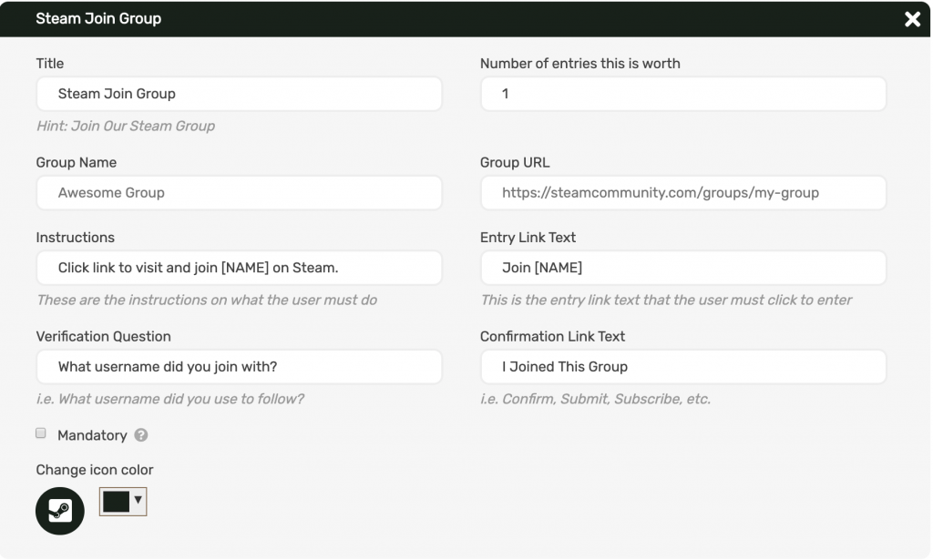Toggle the Mandatory checkbox
The height and width of the screenshot is (560, 933).
[x=40, y=433]
